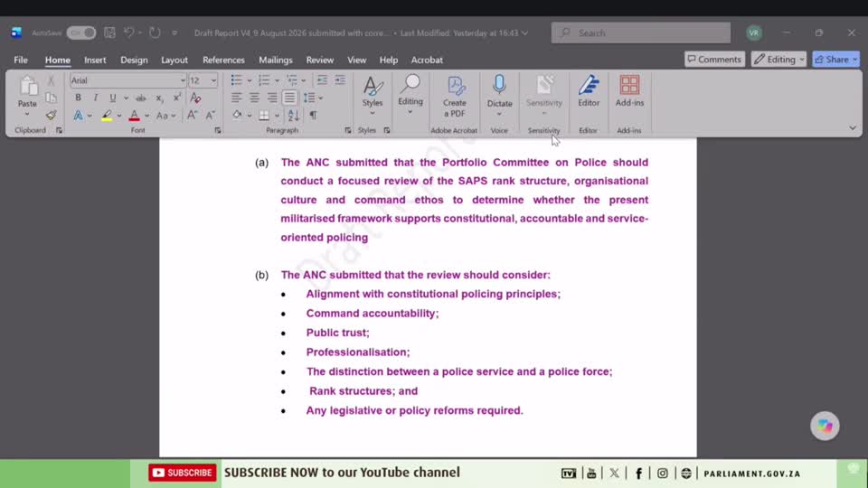Click the Share button
Viewport: 868px width, 488px height.
click(x=835, y=60)
